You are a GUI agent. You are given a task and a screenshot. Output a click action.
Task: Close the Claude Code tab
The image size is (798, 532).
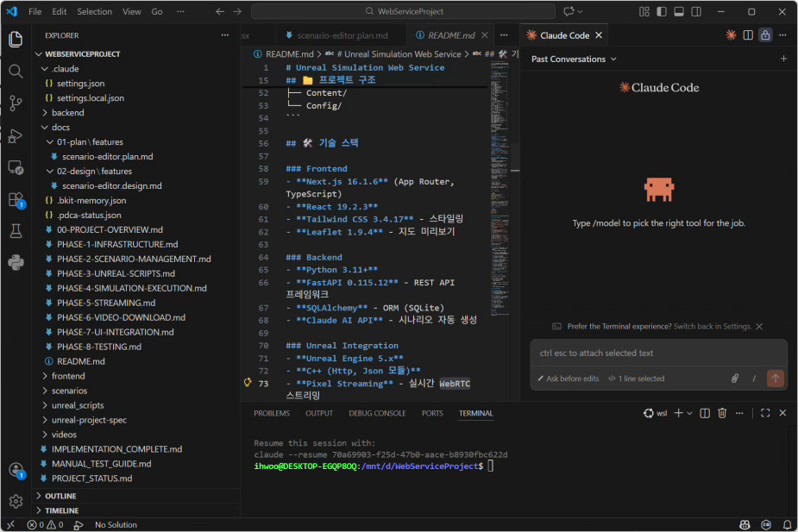click(x=599, y=35)
